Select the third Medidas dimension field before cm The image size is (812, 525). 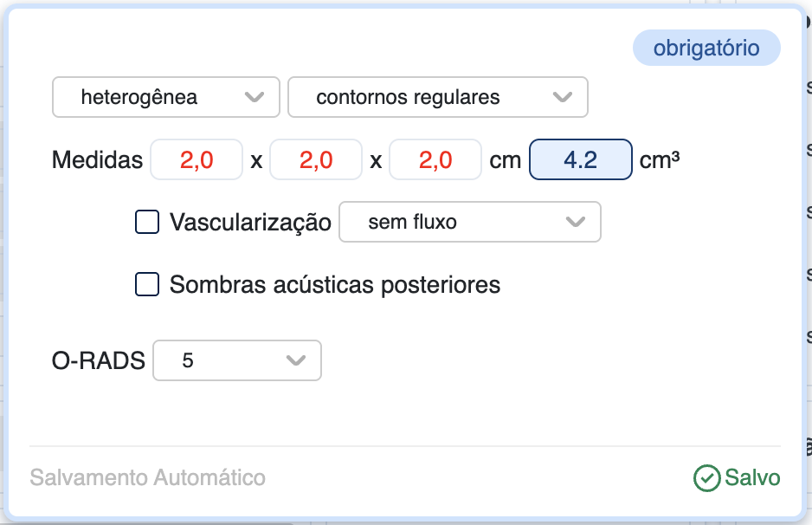coord(435,160)
